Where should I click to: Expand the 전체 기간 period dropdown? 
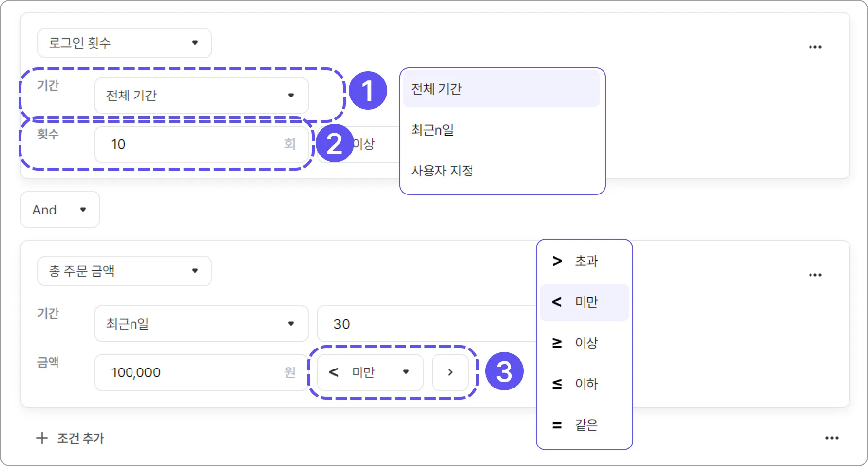pyautogui.click(x=201, y=96)
